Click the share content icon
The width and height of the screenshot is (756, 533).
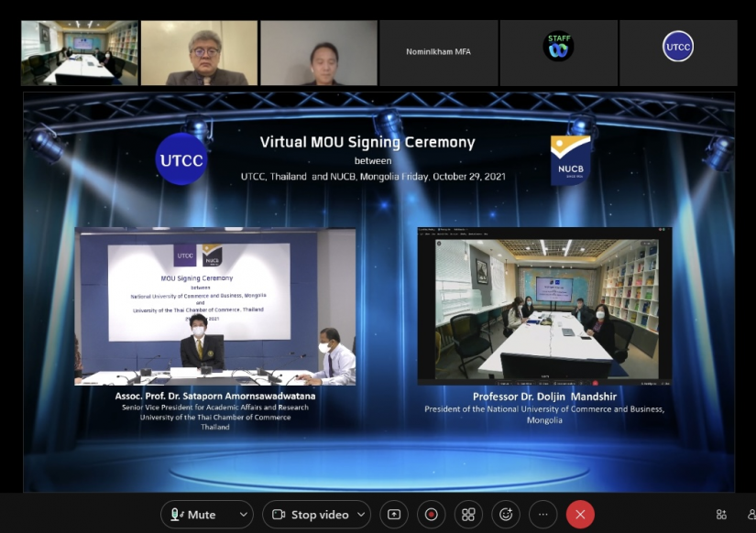tap(394, 515)
